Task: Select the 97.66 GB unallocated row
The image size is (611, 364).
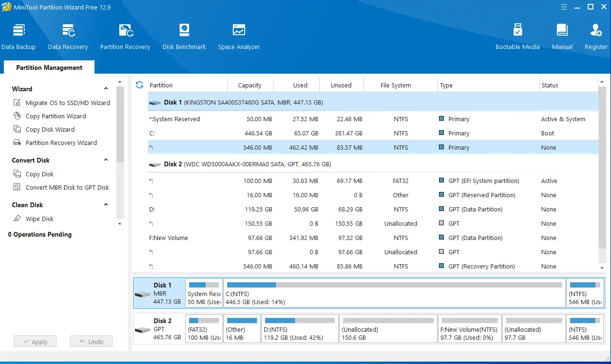Action: [373, 252]
